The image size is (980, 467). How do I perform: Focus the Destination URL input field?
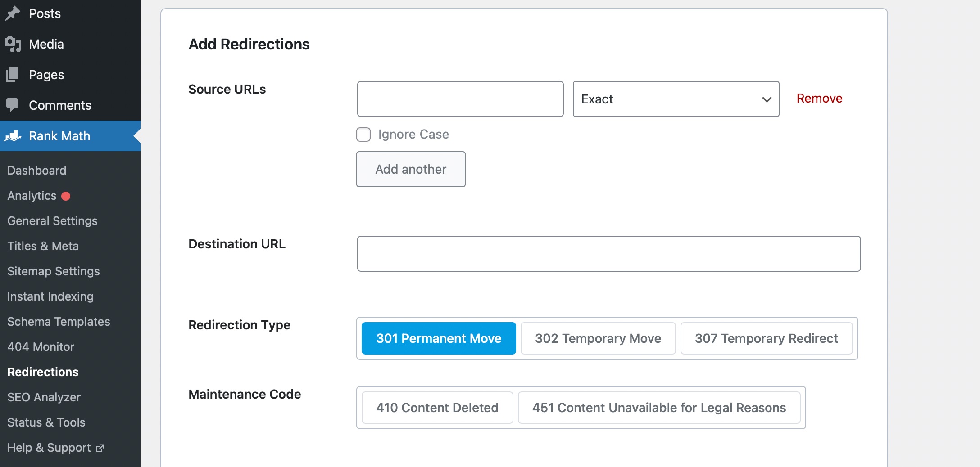[609, 254]
